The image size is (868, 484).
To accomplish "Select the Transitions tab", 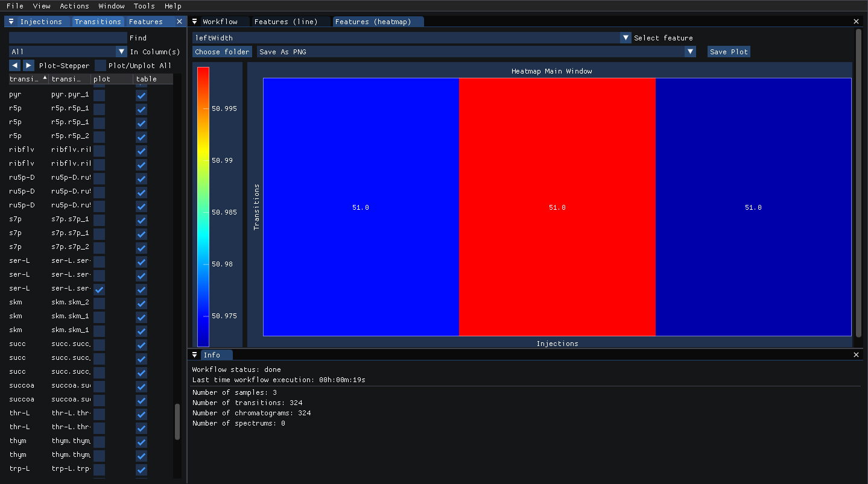I will (x=98, y=22).
